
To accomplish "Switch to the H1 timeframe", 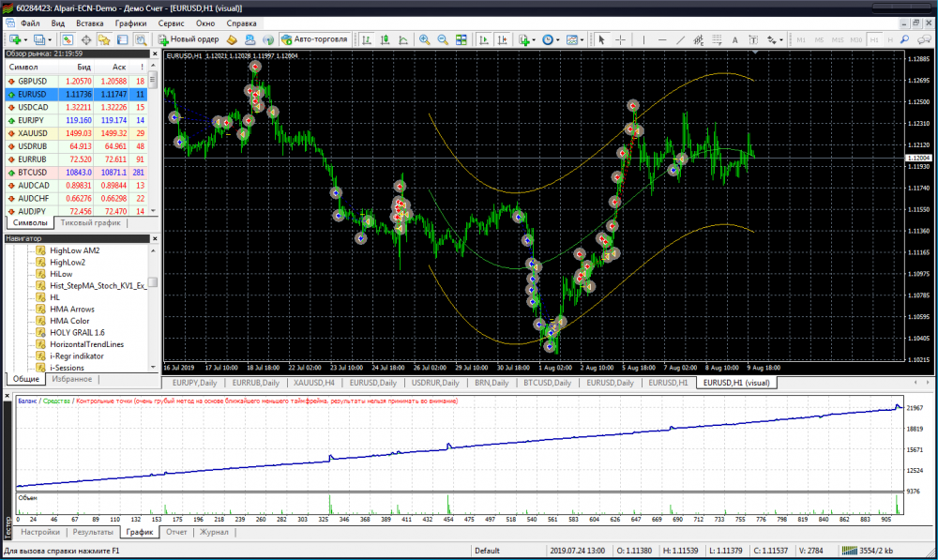I will pos(873,40).
